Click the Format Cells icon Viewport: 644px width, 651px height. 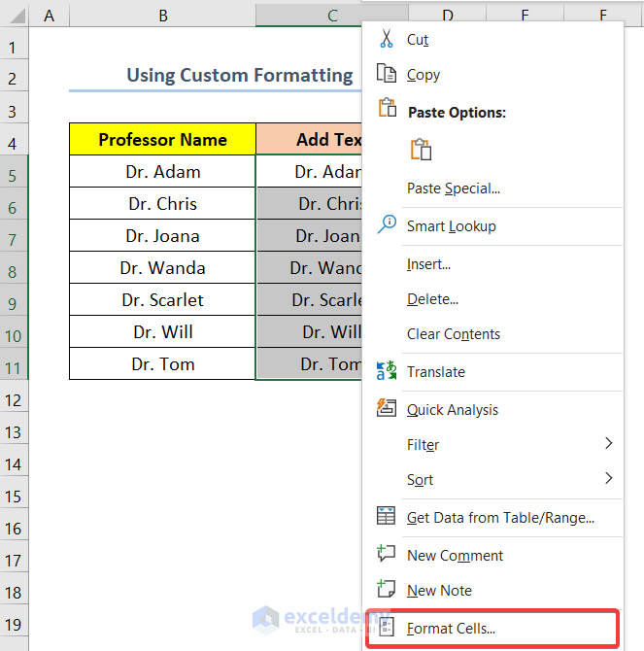[387, 627]
